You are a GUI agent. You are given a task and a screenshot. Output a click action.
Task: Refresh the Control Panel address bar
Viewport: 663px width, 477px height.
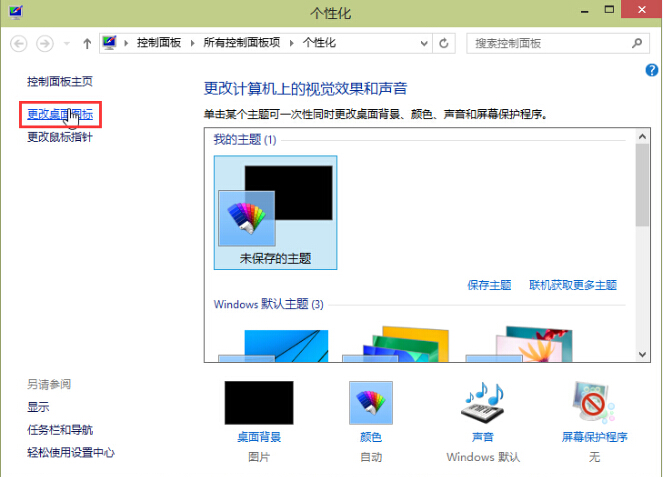[x=444, y=44]
